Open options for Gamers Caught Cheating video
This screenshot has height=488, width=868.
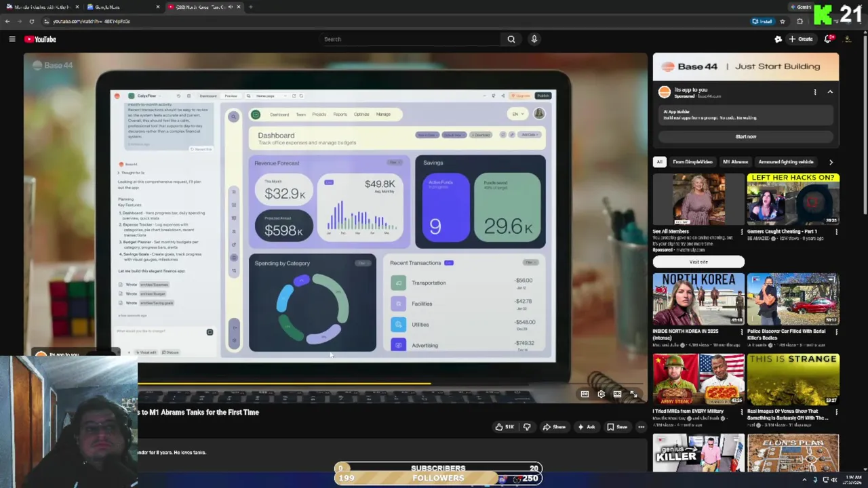click(x=836, y=232)
